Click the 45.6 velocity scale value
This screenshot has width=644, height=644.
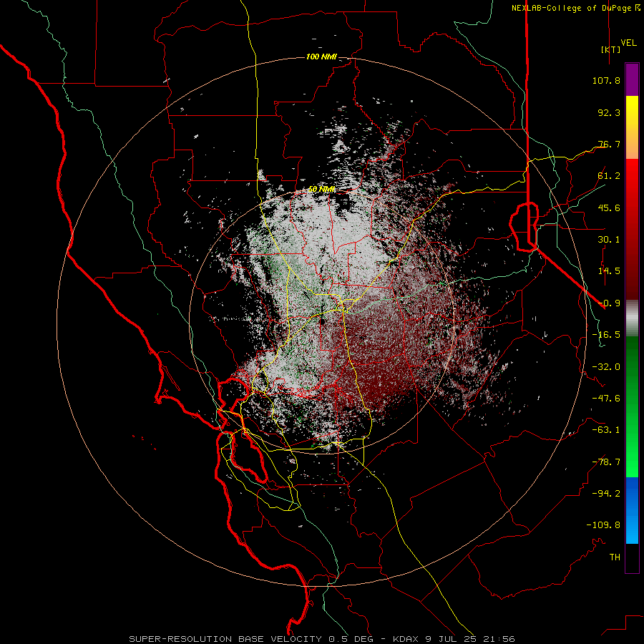tap(609, 208)
